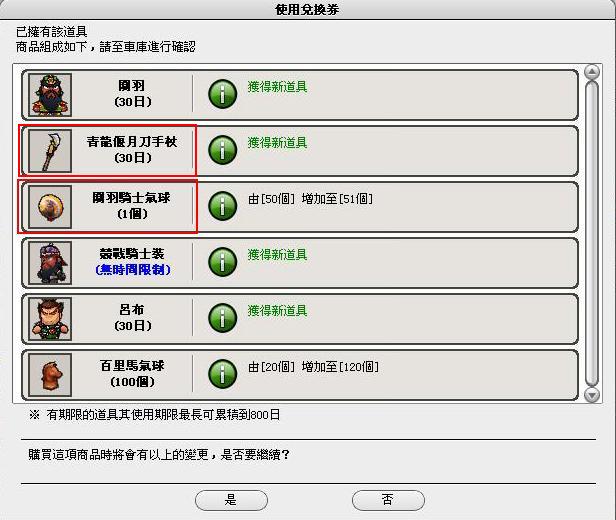Screen dimensions: 616x520
Task: Select the 百里馬氣球 horse balloon icon
Action: [x=50, y=375]
